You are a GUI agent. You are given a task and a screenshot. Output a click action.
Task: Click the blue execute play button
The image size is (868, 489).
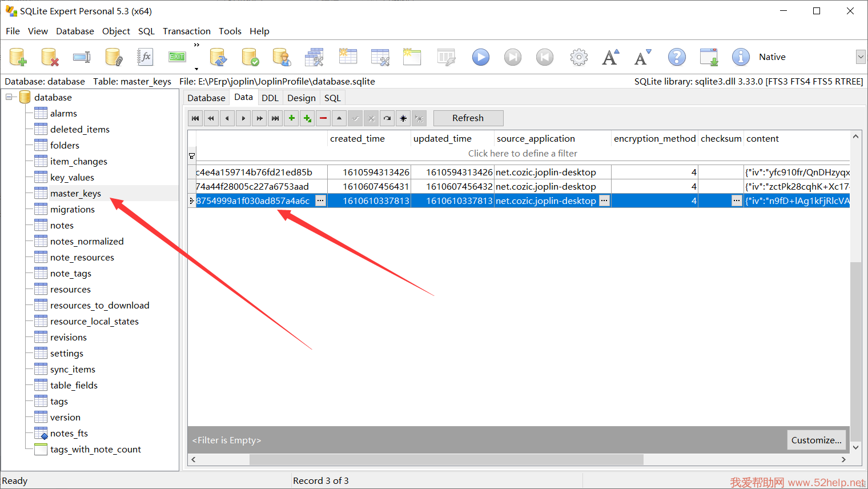click(480, 57)
